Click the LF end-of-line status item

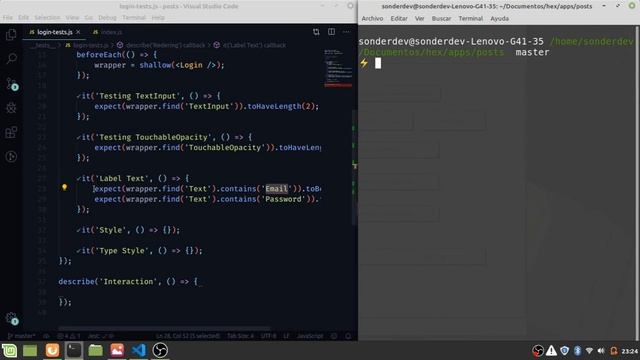[286, 336]
